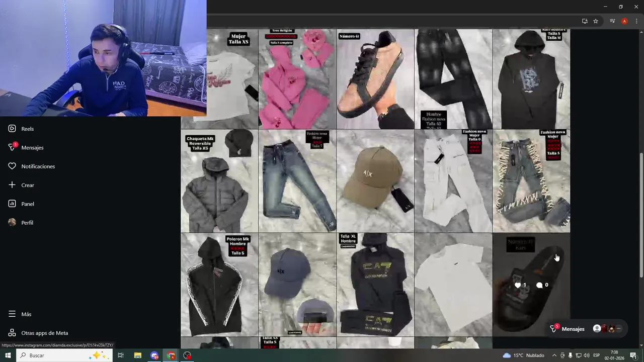Open Task View on the taskbar

(121, 355)
